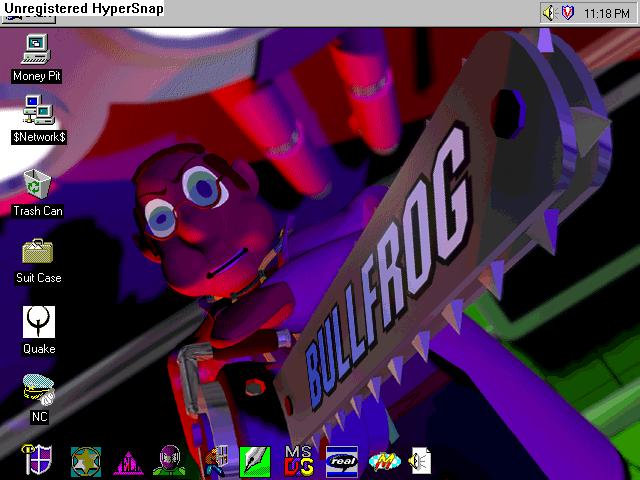Launch the RealPlayer shortcut
640x480 pixels.
(x=343, y=460)
